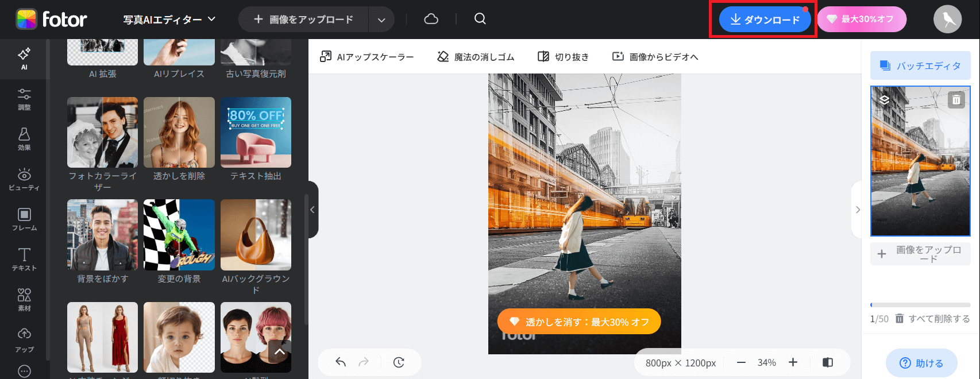The width and height of the screenshot is (980, 379).
Task: Undo the last edit
Action: coord(341,362)
